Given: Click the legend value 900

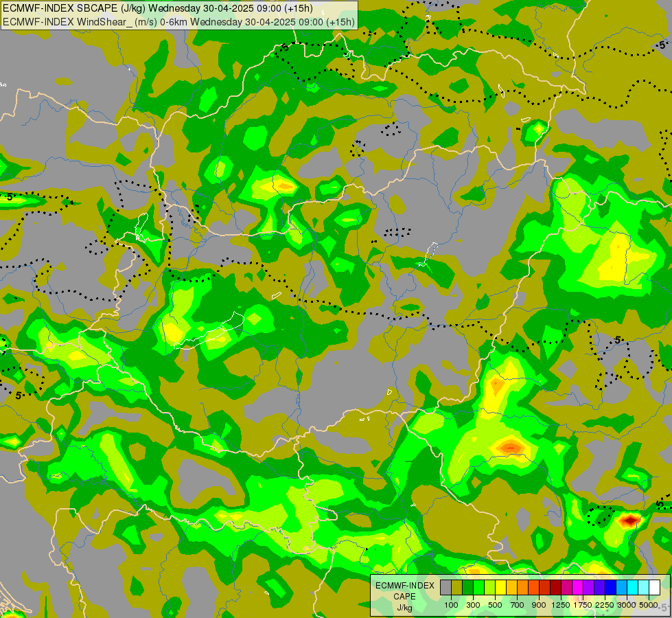Looking at the screenshot, I should 539,605.
